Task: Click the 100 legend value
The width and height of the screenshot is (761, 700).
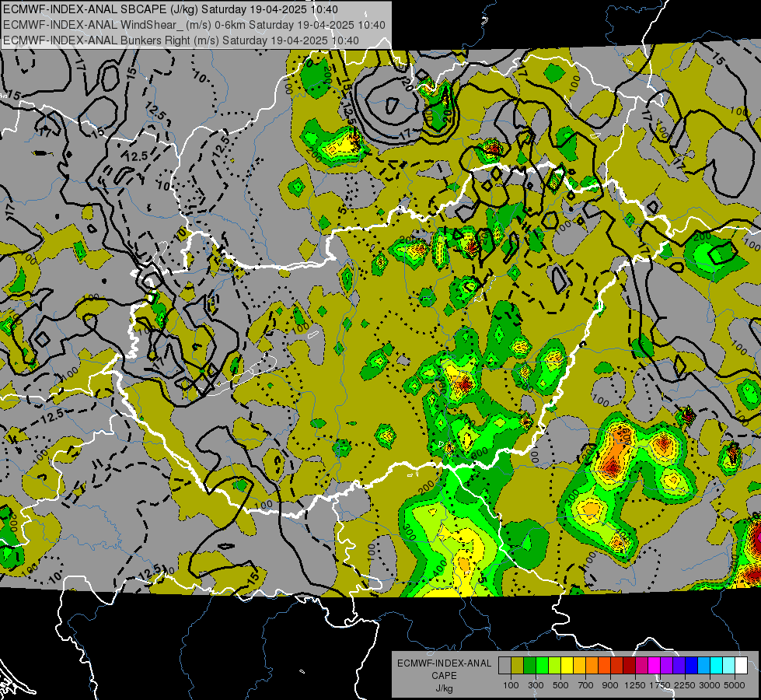Action: (x=511, y=685)
